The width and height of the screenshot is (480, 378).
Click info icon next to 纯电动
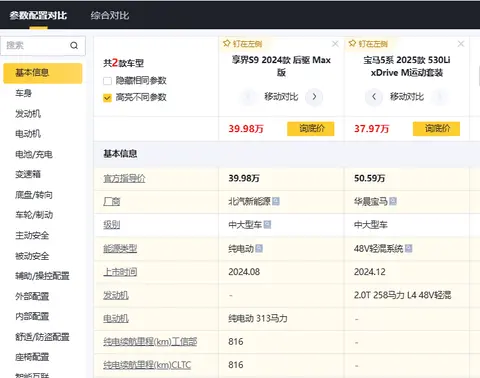tap(259, 248)
